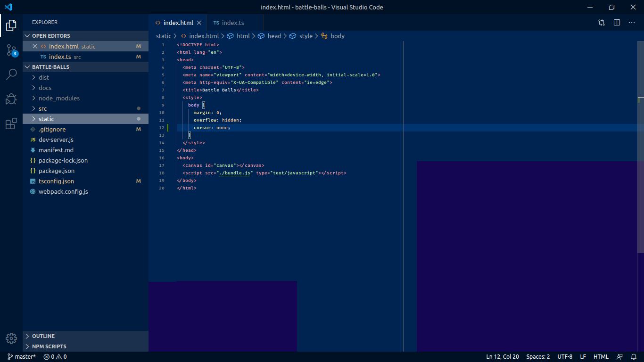Open the Run and Debug view
The width and height of the screenshot is (644, 362).
(x=11, y=99)
